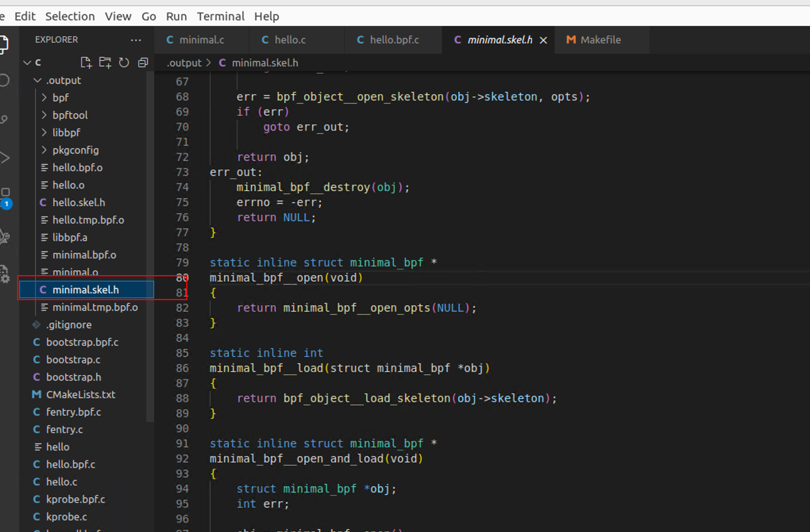The width and height of the screenshot is (810, 532).
Task: Refresh the Explorer file tree
Action: pos(124,62)
